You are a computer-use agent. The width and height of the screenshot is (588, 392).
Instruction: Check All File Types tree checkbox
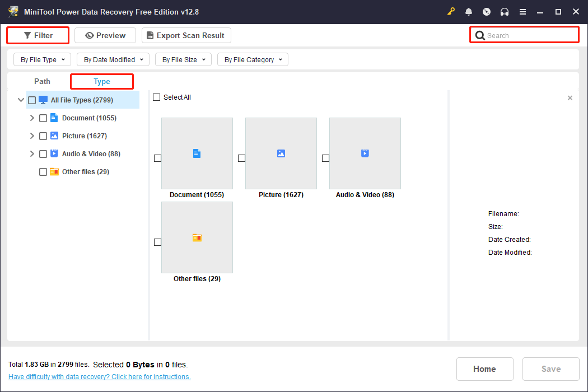[32, 100]
